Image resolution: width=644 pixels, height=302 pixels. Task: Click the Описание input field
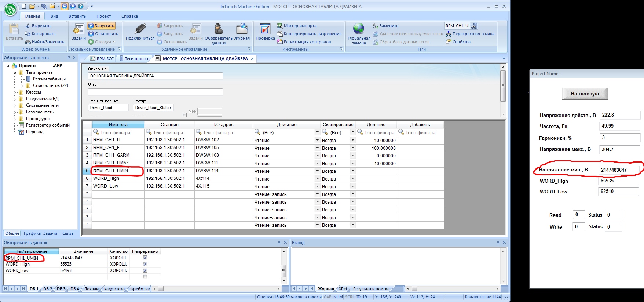coord(155,76)
